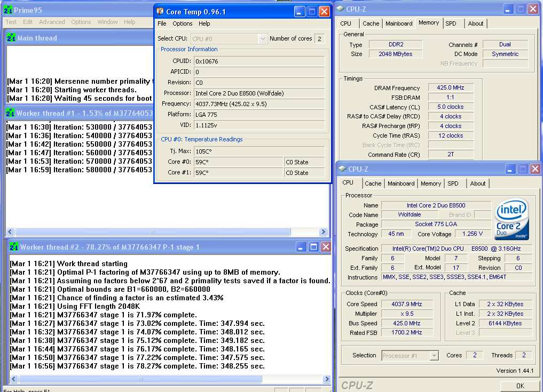Image resolution: width=543 pixels, height=392 pixels.
Task: Close the lower CPU-Z CPU window
Action: click(535, 169)
